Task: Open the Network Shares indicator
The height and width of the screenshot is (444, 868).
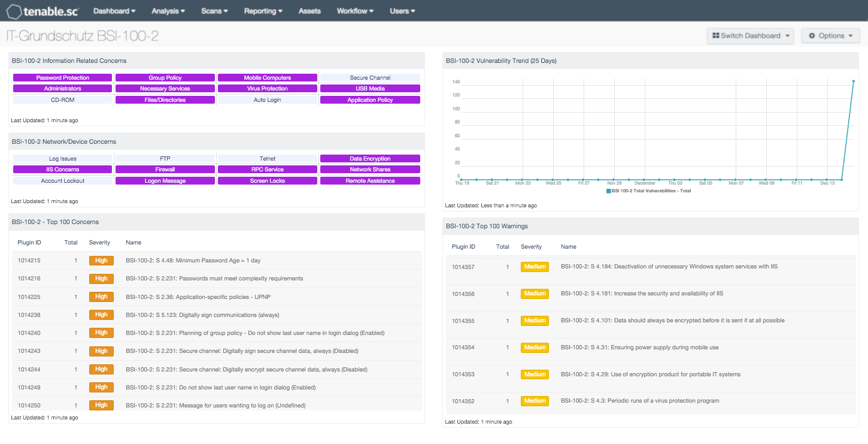Action: [370, 170]
